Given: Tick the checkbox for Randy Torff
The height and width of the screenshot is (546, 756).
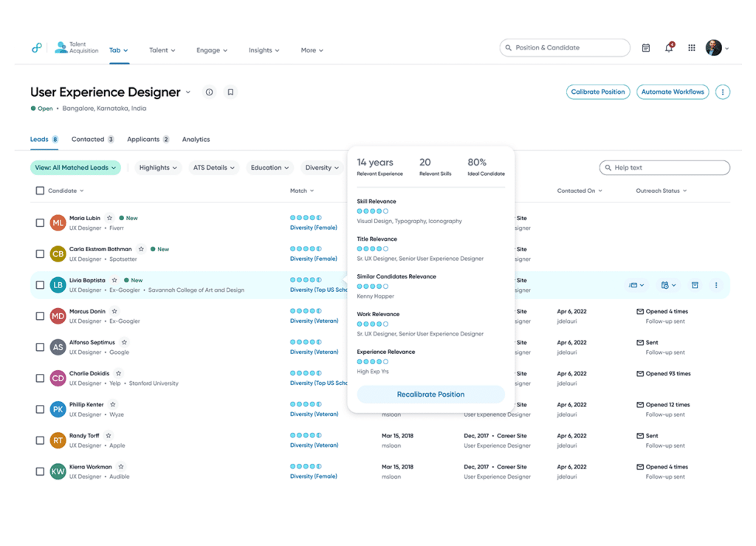Looking at the screenshot, I should click(x=40, y=440).
